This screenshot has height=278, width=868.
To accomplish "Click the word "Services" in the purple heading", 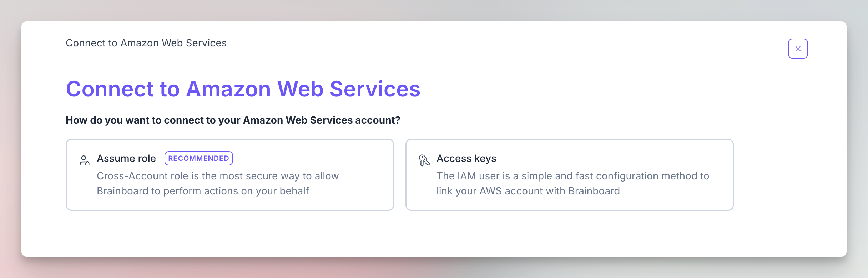I will [375, 89].
